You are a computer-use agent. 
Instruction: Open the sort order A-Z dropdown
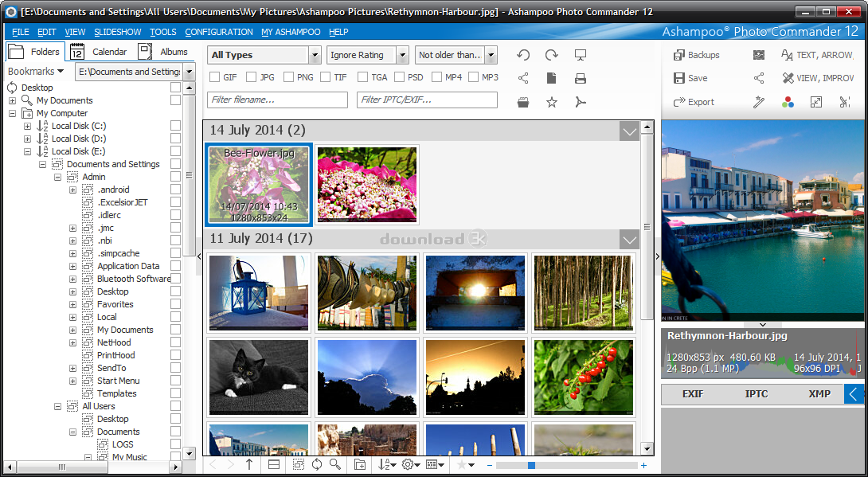(x=386, y=465)
